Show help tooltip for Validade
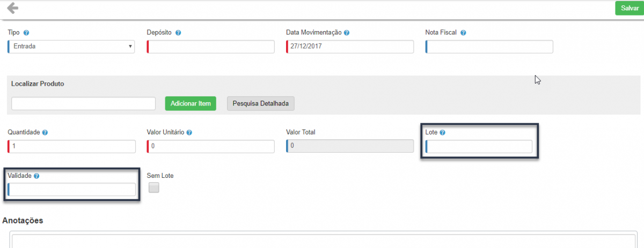 (x=37, y=176)
